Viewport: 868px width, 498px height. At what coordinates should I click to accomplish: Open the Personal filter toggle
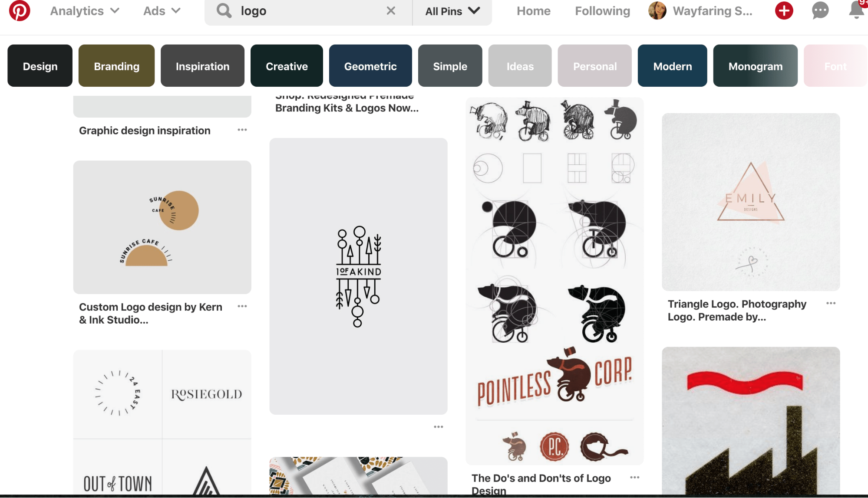point(595,66)
